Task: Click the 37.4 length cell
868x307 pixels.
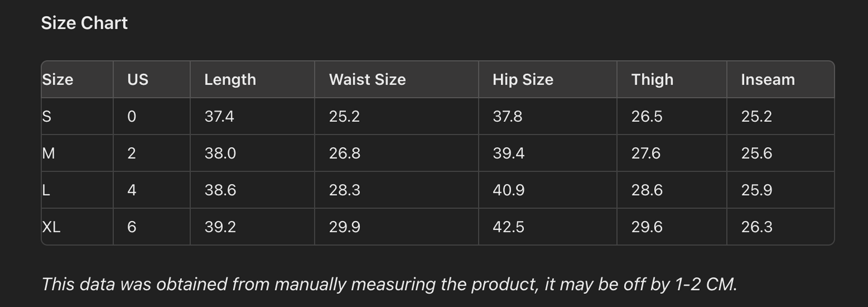Action: [219, 117]
